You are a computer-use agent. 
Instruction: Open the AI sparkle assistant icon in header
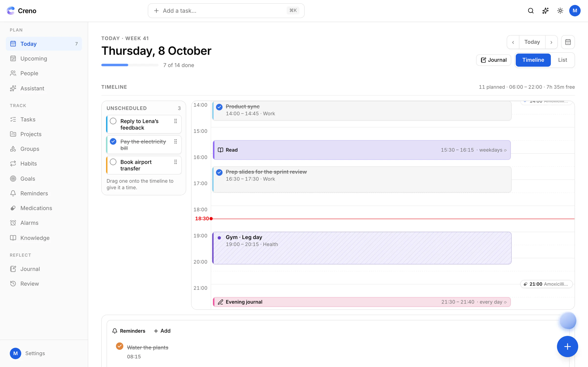tap(545, 11)
